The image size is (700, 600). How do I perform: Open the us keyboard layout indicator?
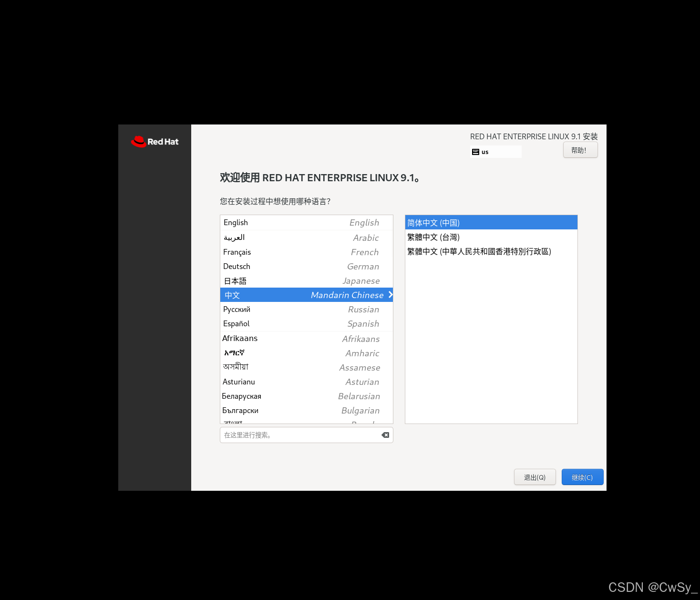496,152
